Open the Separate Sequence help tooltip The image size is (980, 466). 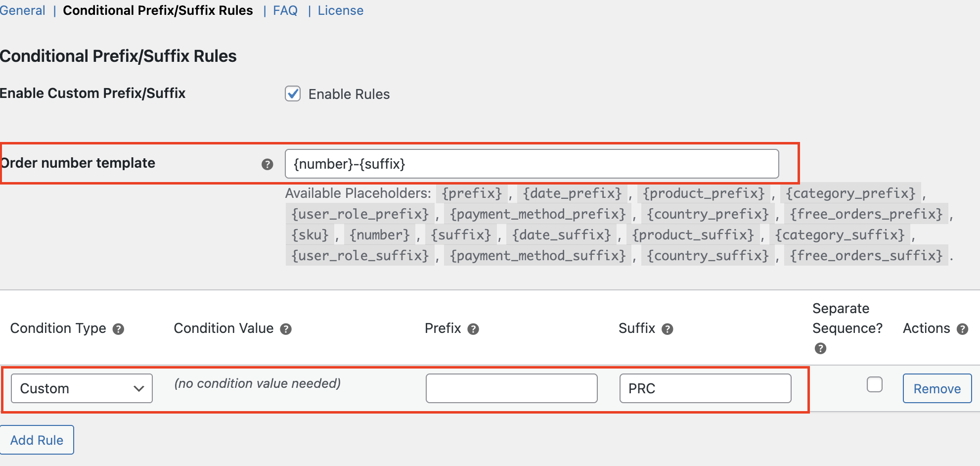point(820,348)
